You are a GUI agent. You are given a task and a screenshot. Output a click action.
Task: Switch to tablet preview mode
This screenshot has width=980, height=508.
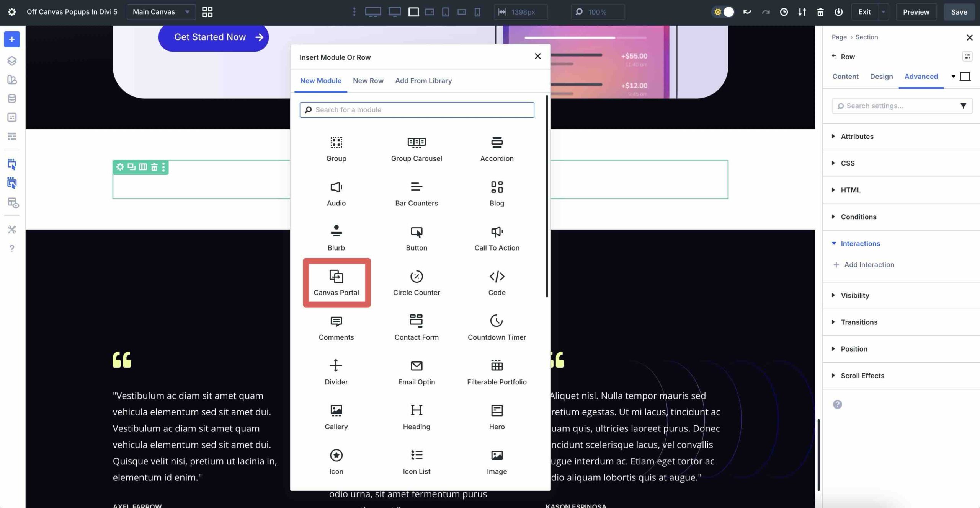click(x=445, y=12)
